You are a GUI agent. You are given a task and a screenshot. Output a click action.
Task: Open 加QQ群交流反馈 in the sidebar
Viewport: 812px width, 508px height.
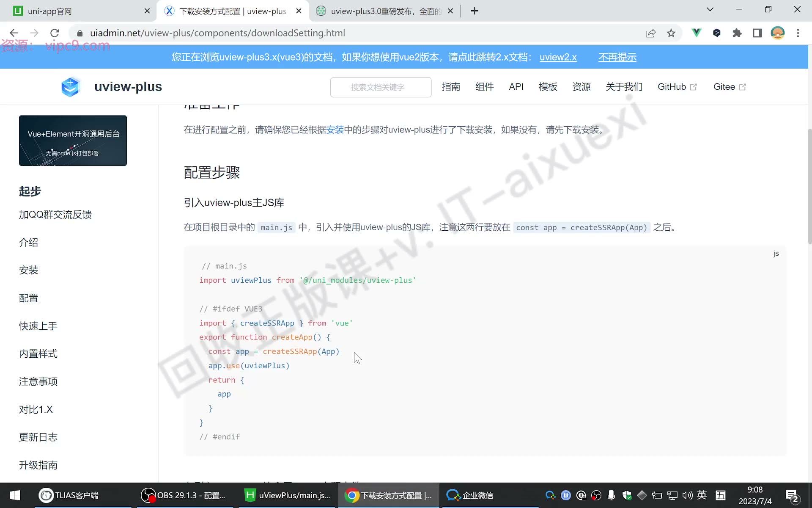point(55,215)
